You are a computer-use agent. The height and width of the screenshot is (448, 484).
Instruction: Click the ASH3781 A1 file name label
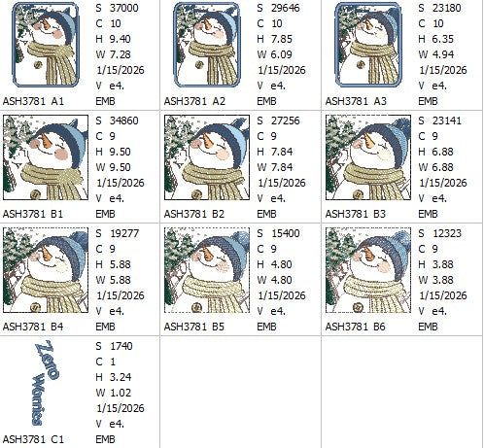(x=33, y=101)
